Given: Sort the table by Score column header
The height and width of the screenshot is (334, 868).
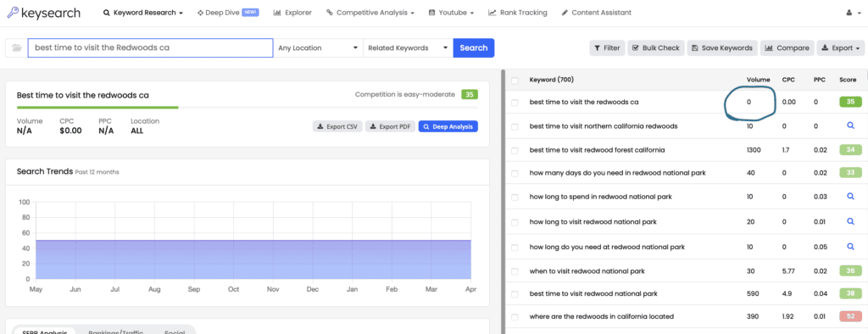Looking at the screenshot, I should [x=848, y=80].
